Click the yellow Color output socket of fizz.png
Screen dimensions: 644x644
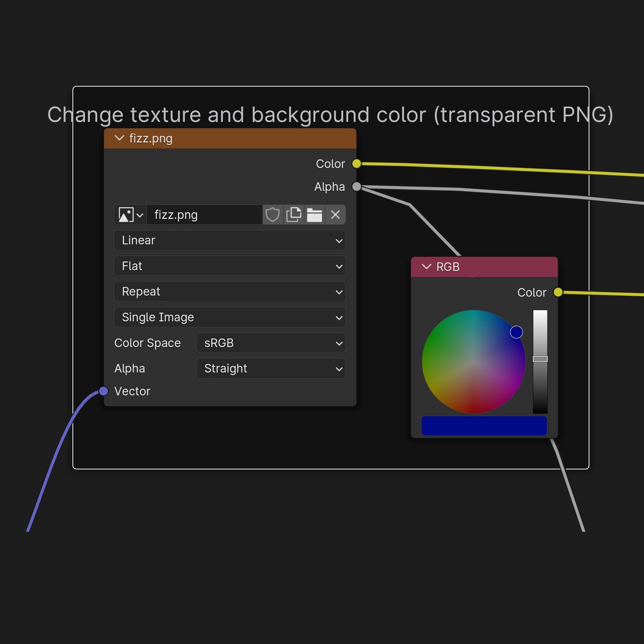coord(357,163)
